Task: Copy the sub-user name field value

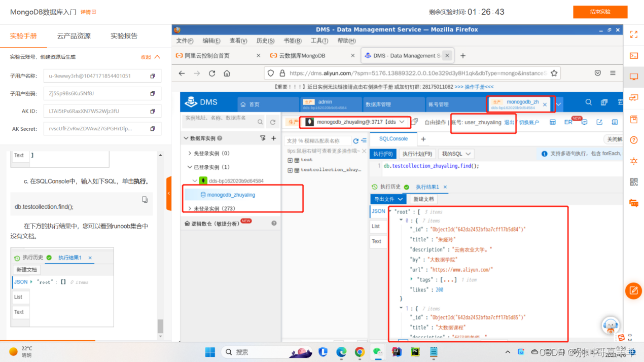Action: click(x=152, y=76)
